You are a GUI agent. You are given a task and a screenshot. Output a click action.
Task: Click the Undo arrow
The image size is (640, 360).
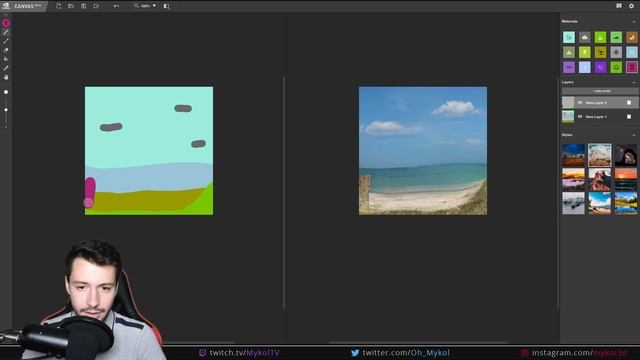pos(116,6)
